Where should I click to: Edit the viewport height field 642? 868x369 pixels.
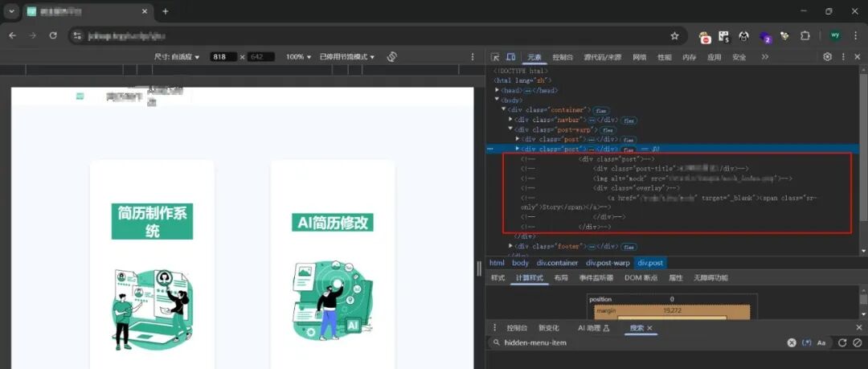[260, 57]
